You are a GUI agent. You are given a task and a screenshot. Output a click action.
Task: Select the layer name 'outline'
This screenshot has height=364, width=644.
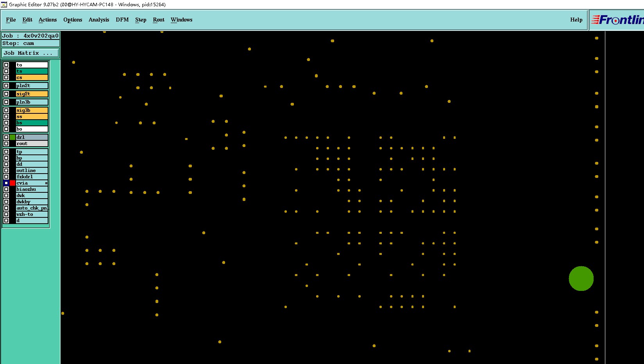click(32, 170)
